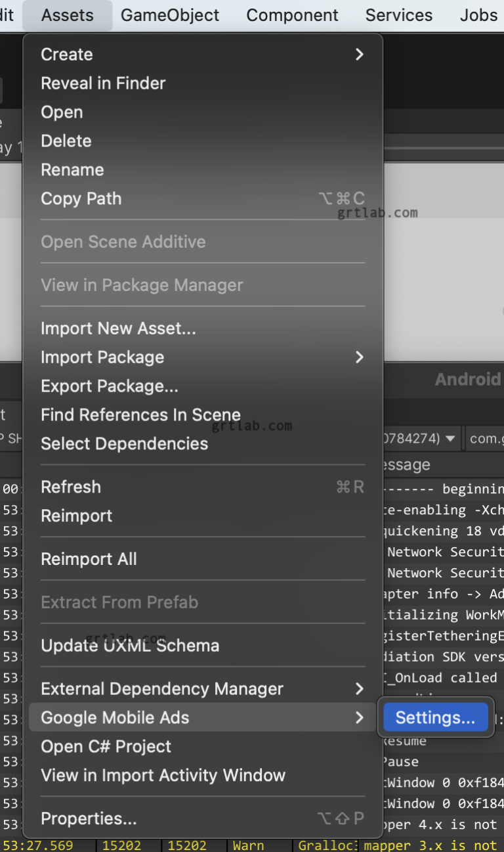Expand the Create submenu
Image resolution: width=504 pixels, height=852 pixels.
coord(203,55)
